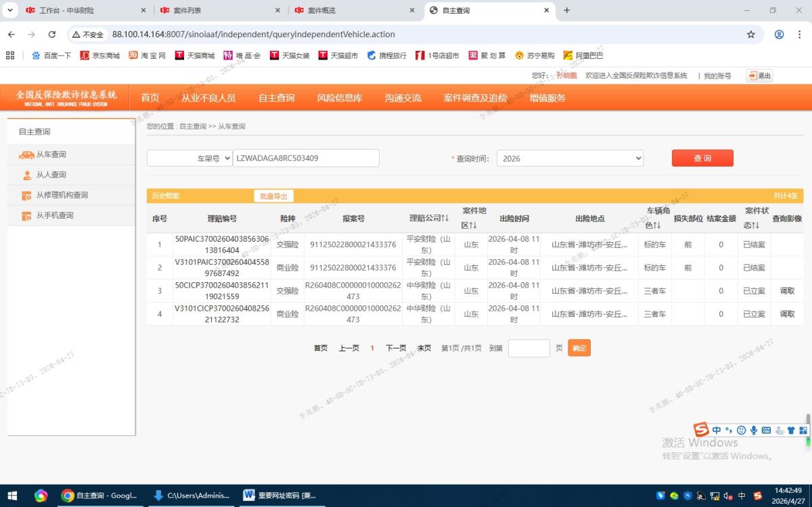Click 调取 link in row 3

pyautogui.click(x=787, y=291)
